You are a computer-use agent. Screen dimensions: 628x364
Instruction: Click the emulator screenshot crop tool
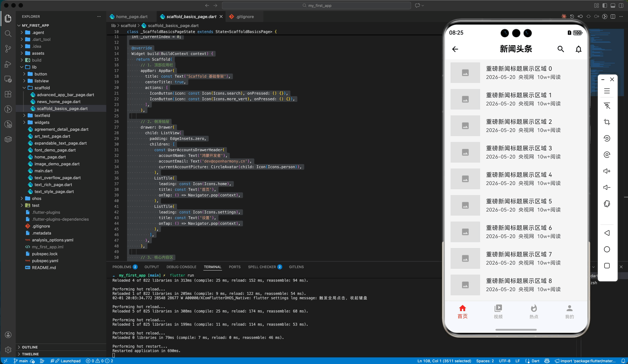point(607,122)
